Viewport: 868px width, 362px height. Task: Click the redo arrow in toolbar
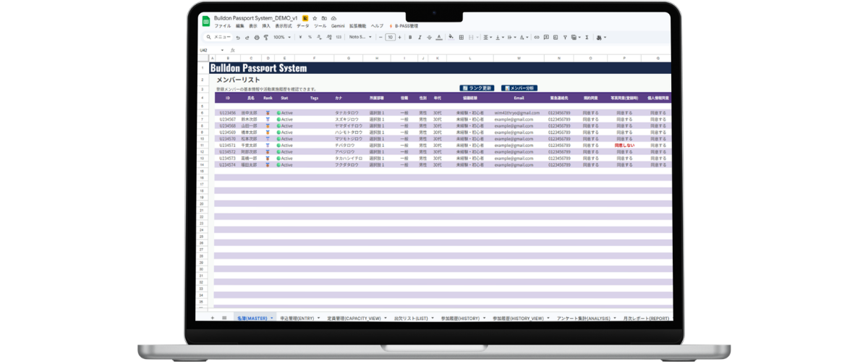tap(247, 37)
